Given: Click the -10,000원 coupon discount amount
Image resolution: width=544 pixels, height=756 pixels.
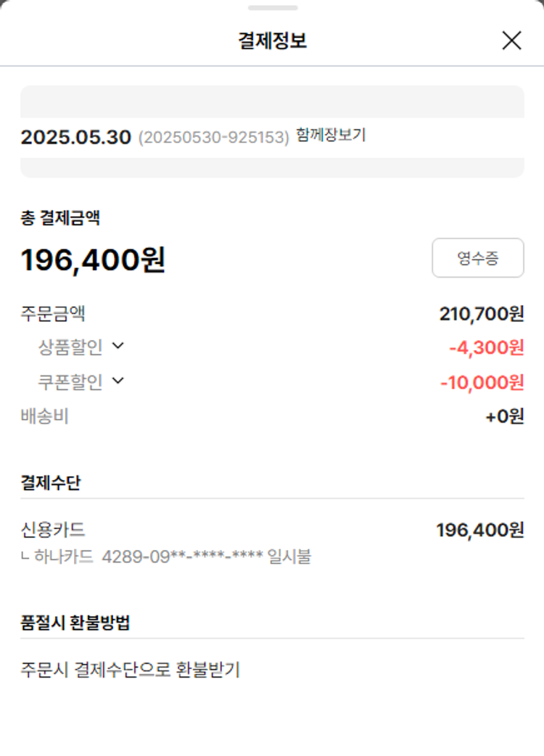Looking at the screenshot, I should [482, 382].
